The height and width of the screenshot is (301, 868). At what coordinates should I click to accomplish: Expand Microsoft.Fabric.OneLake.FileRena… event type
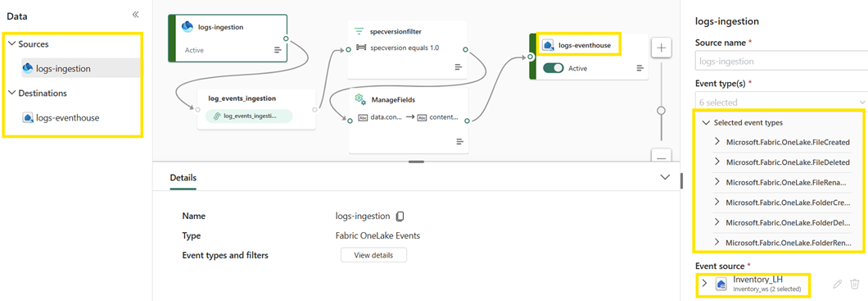coord(717,182)
